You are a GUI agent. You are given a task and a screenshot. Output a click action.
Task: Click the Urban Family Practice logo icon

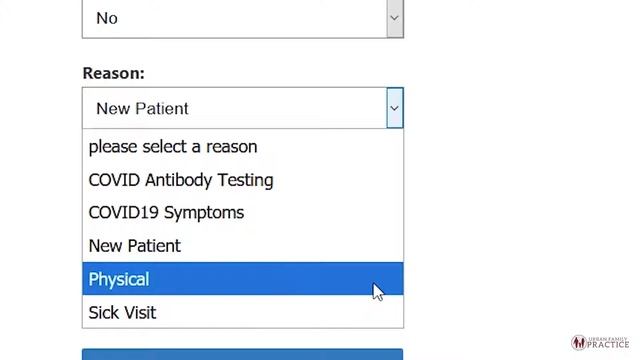tap(578, 343)
